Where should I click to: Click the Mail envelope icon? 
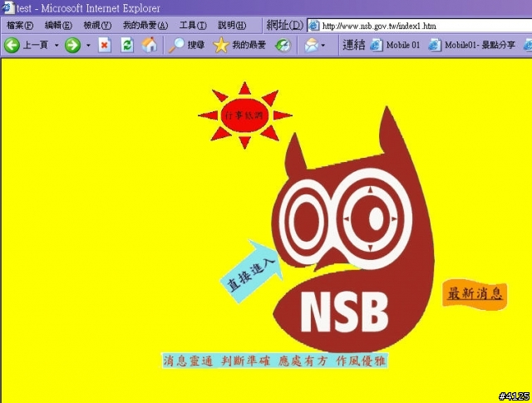(311, 45)
